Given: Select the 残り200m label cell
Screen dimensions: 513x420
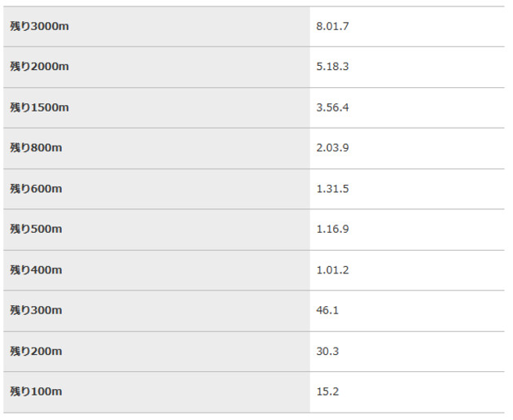Looking at the screenshot, I should tap(36, 351).
